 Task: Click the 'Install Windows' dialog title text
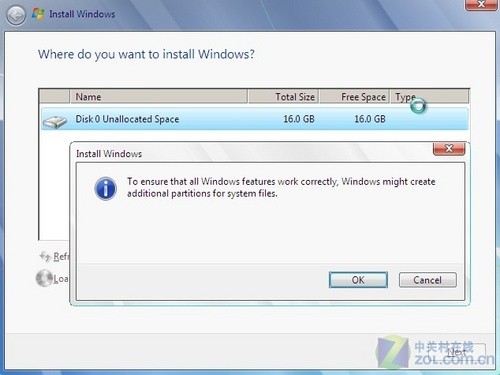pos(109,154)
